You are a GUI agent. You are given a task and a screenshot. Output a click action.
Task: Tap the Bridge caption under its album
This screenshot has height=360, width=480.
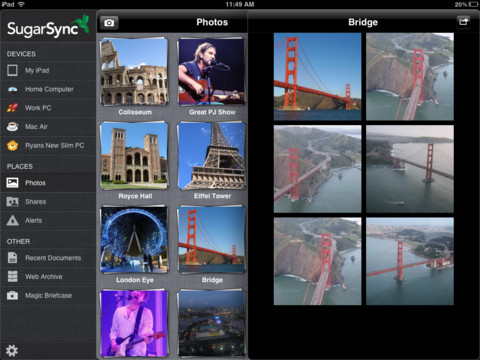pyautogui.click(x=212, y=280)
